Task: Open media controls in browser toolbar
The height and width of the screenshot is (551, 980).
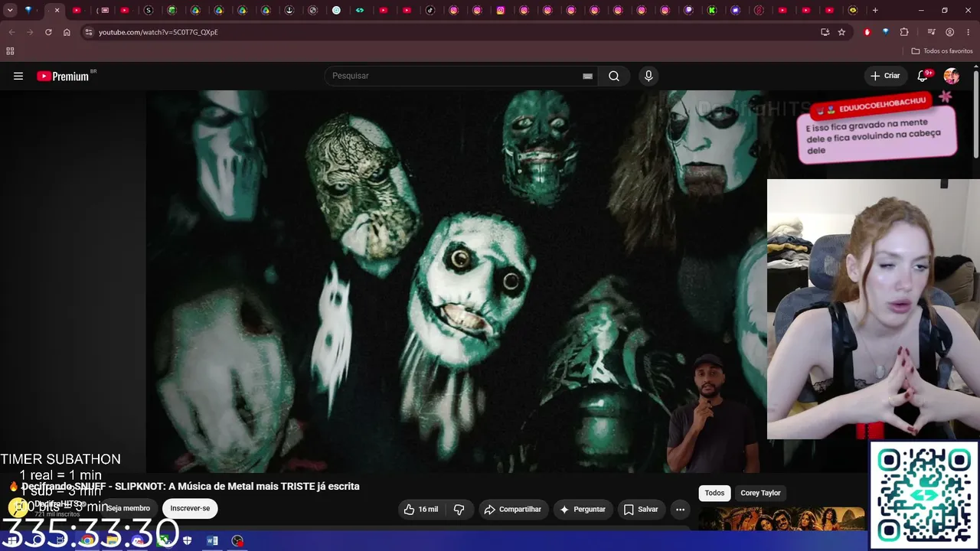Action: [931, 32]
